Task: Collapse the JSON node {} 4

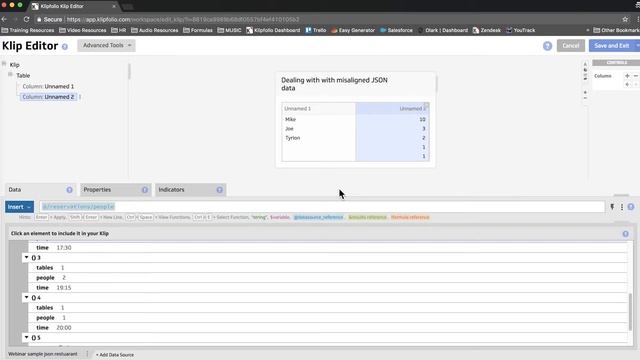Action: [x=27, y=298]
